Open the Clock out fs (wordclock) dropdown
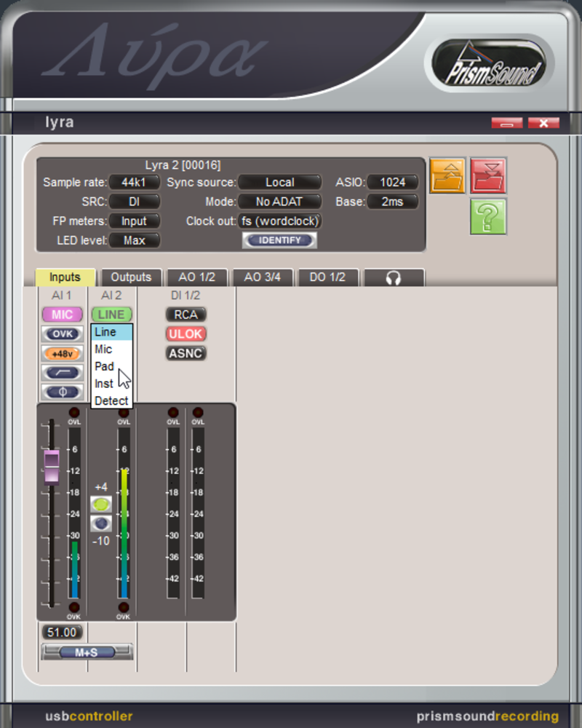The width and height of the screenshot is (582, 728). click(x=280, y=221)
